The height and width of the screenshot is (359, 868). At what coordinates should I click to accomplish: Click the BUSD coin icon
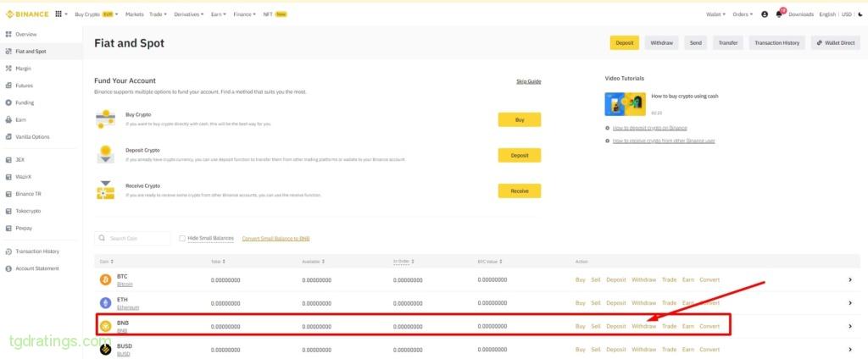105,350
